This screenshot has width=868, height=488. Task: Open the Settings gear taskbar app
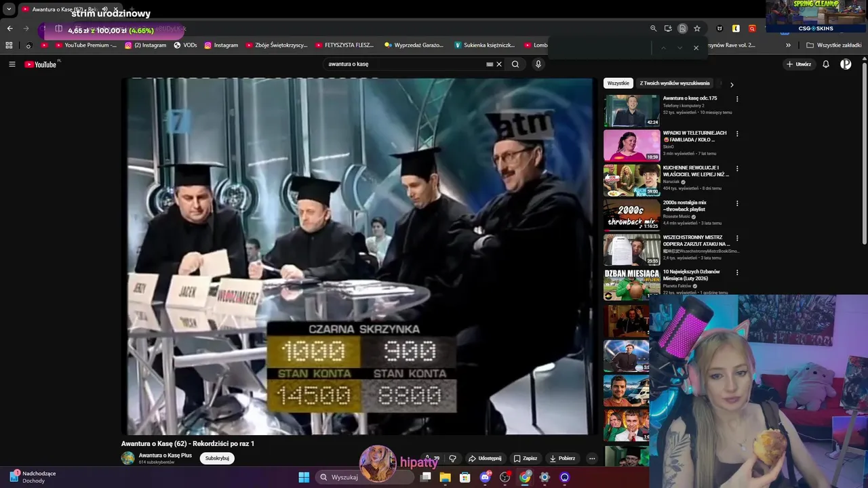click(545, 477)
